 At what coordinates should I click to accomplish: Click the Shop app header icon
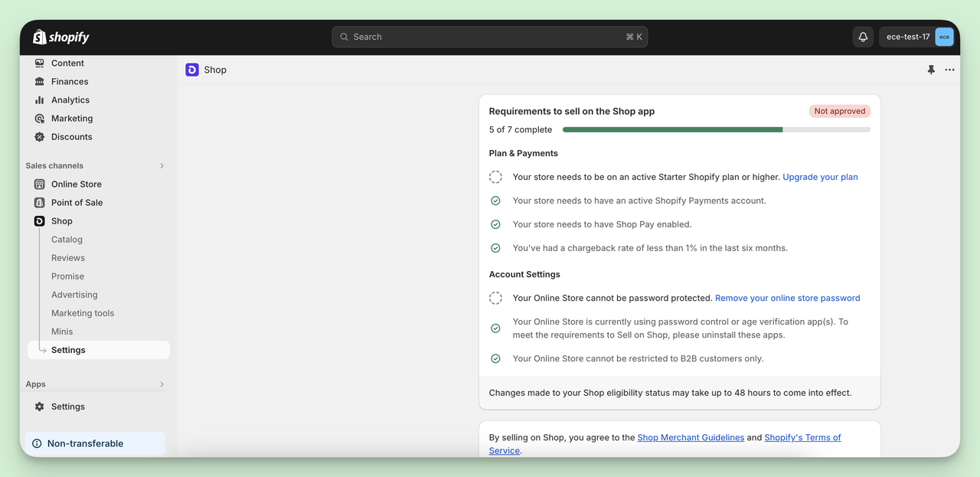click(x=192, y=70)
